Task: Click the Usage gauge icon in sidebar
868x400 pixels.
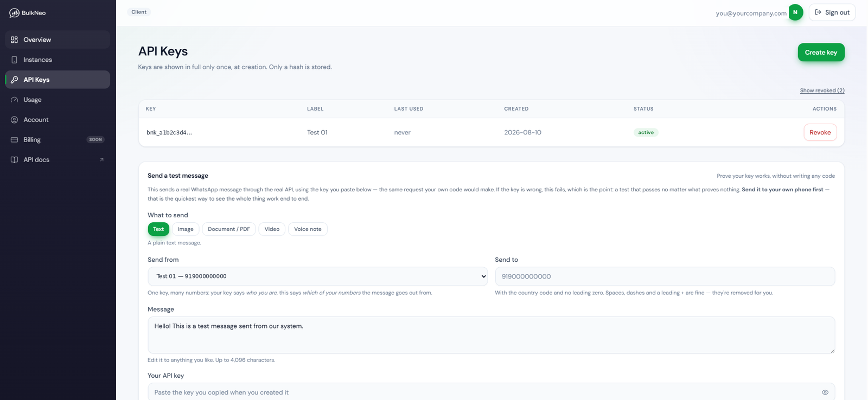Action: (x=14, y=100)
